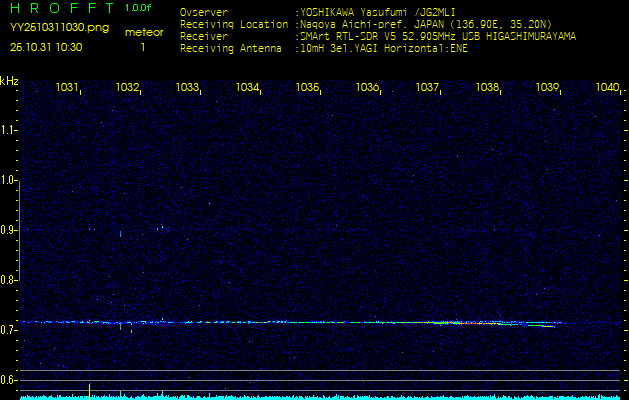Click the 1.0.0f version number
The image size is (629, 400).
coord(139,8)
